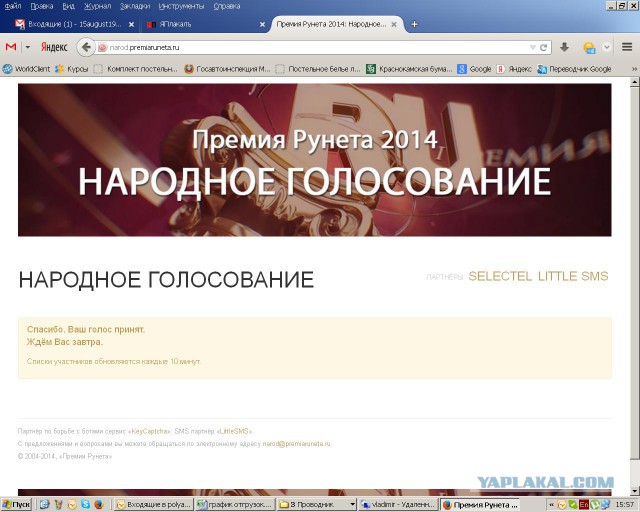Open the Правка menu
640x512 pixels.
tap(42, 6)
